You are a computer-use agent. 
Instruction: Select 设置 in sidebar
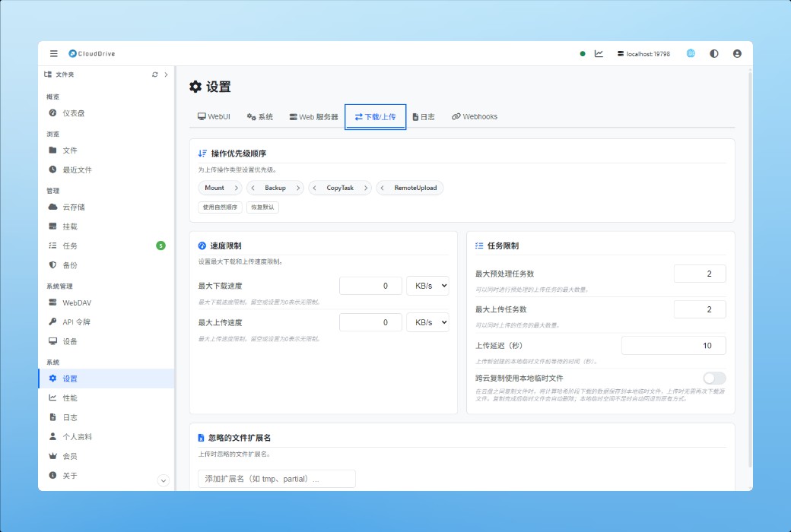(106, 378)
